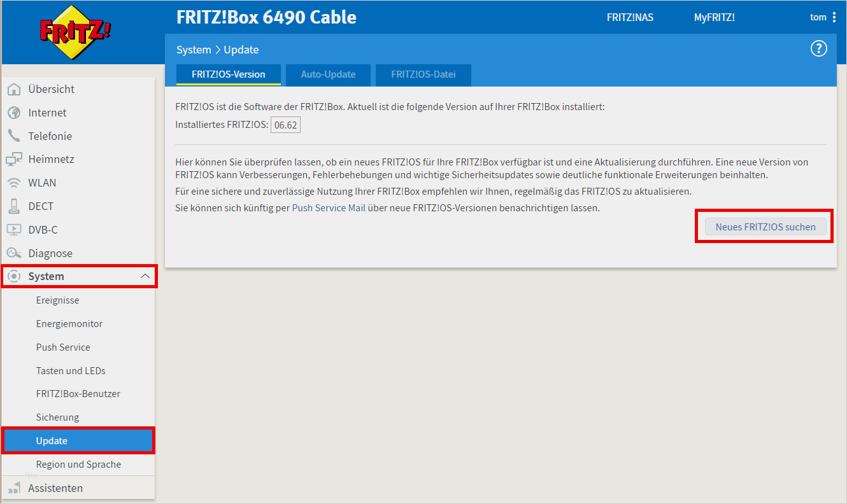Collapse the System menu chevron
Viewport: 847px width, 504px height.
145,276
